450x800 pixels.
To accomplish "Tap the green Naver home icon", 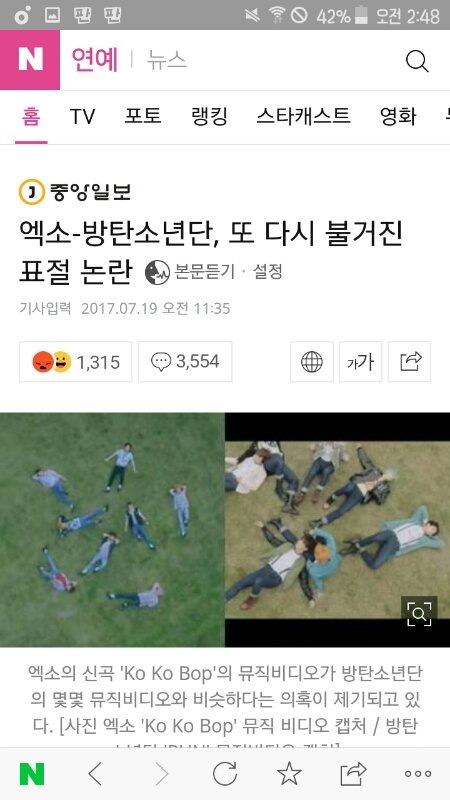I will point(32,774).
